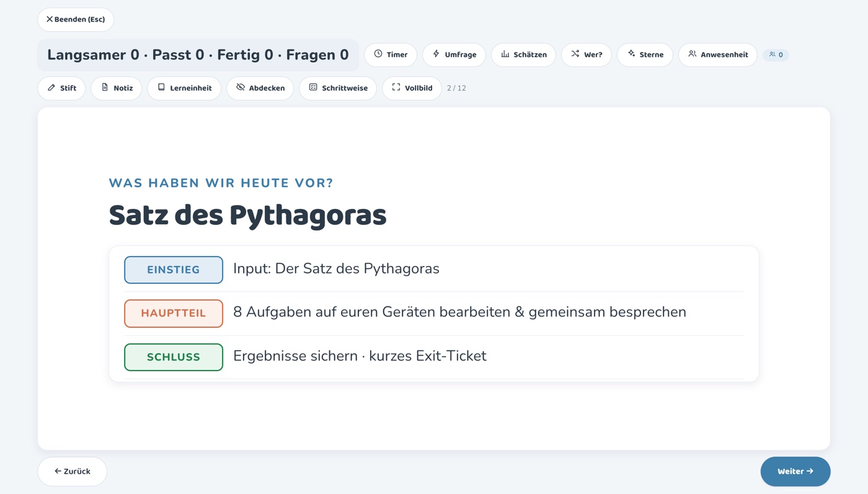Click the text Ergebnisse sichern · kurzes Exit-Ticket
Screen dimensions: 868x494
[360, 356]
